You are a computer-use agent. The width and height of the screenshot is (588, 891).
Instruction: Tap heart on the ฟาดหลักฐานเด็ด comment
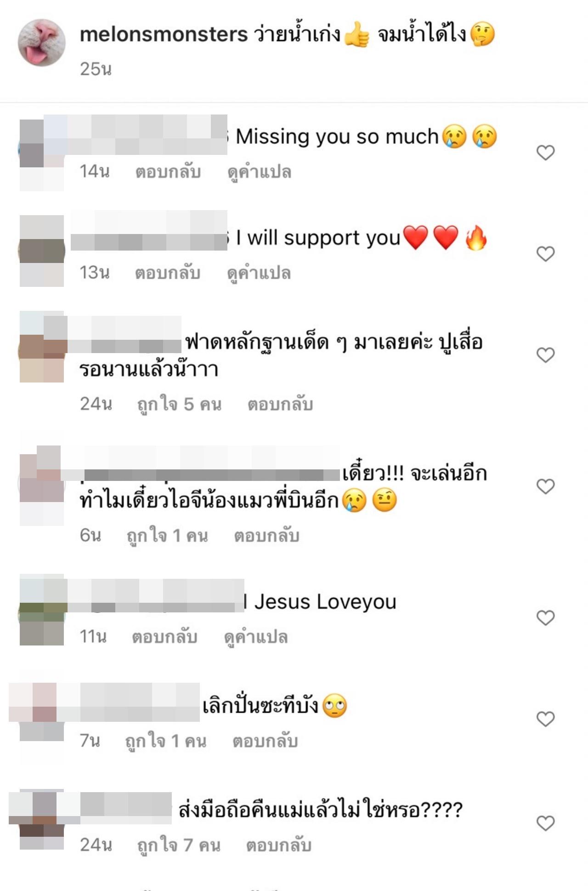[x=545, y=355]
